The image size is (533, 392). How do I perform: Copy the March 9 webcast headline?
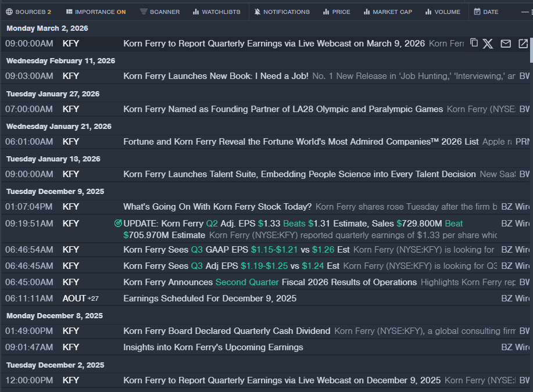474,44
